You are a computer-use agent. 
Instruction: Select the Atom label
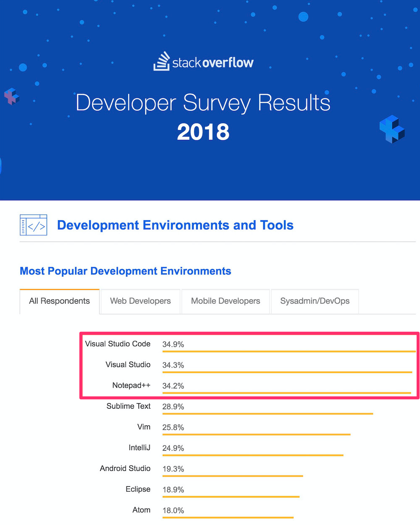(142, 510)
